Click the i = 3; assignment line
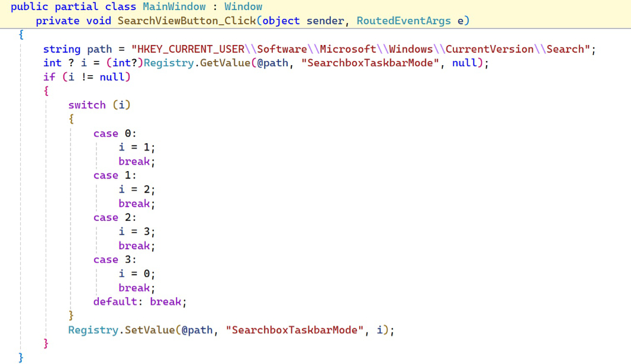 pyautogui.click(x=137, y=232)
